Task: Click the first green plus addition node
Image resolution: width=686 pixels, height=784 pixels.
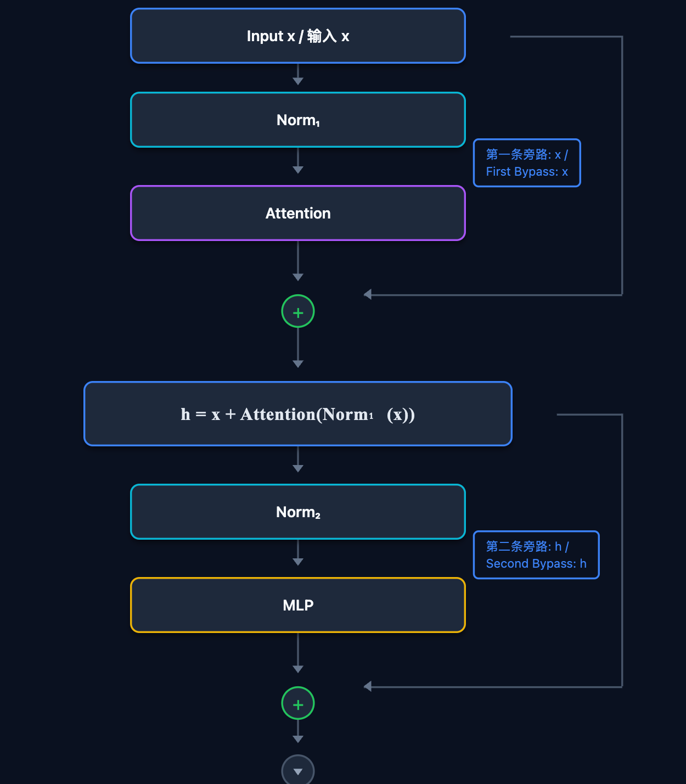Action: pyautogui.click(x=298, y=311)
